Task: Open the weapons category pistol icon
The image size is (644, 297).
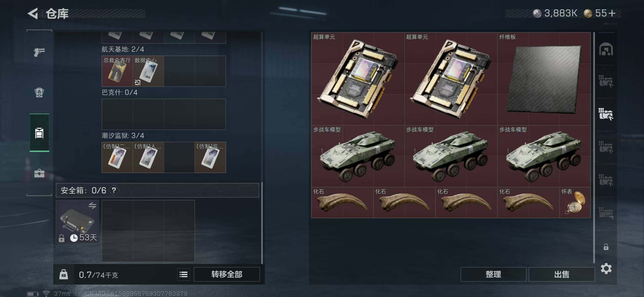Action: (39, 52)
